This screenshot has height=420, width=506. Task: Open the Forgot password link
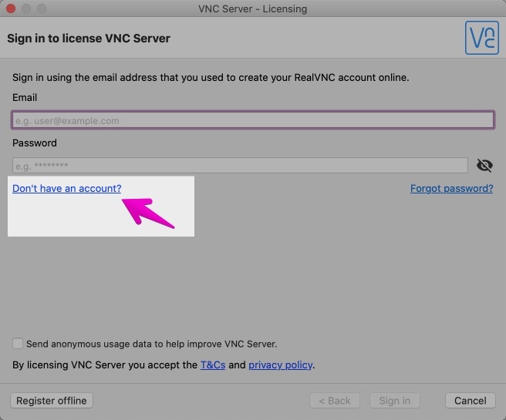(451, 188)
